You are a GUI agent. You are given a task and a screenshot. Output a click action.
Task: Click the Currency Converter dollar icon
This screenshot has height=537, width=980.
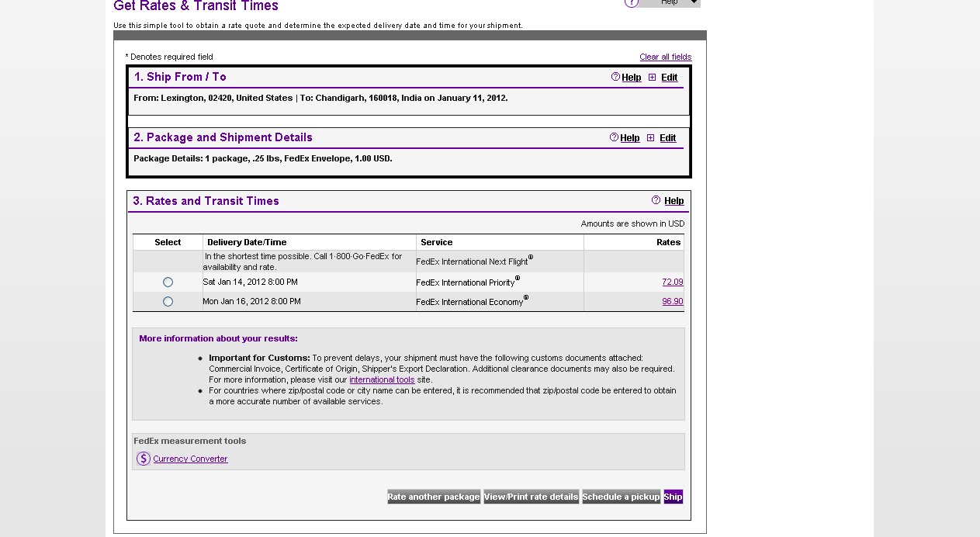[x=144, y=459]
